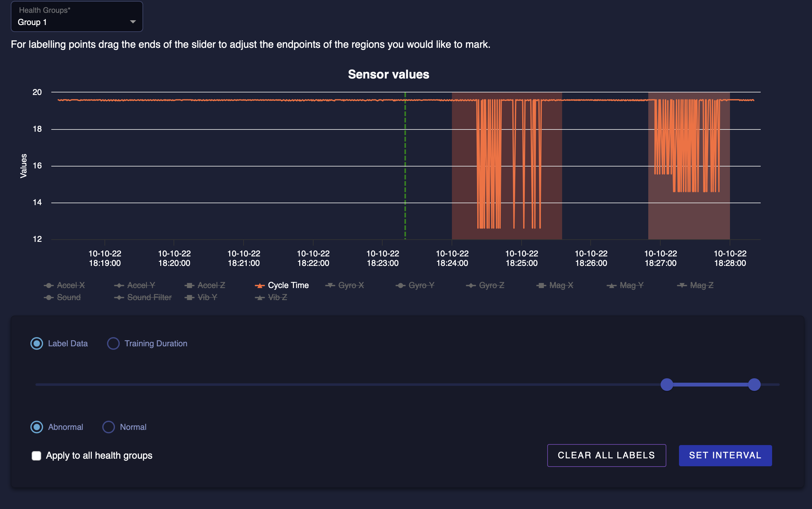Show the Accel Y series label
The width and height of the screenshot is (812, 509).
141,286
